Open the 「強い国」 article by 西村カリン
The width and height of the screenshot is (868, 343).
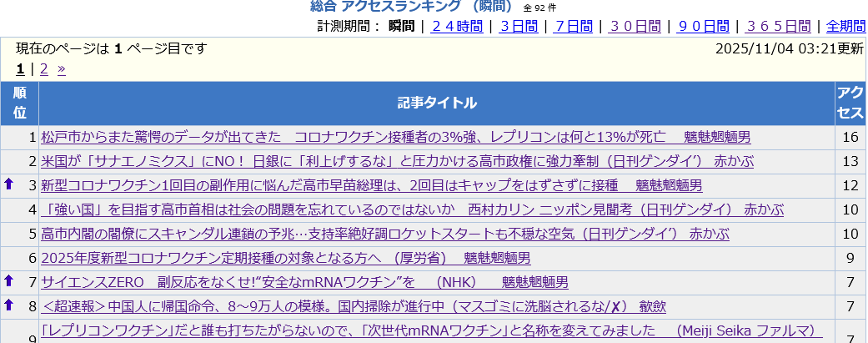[400, 209]
